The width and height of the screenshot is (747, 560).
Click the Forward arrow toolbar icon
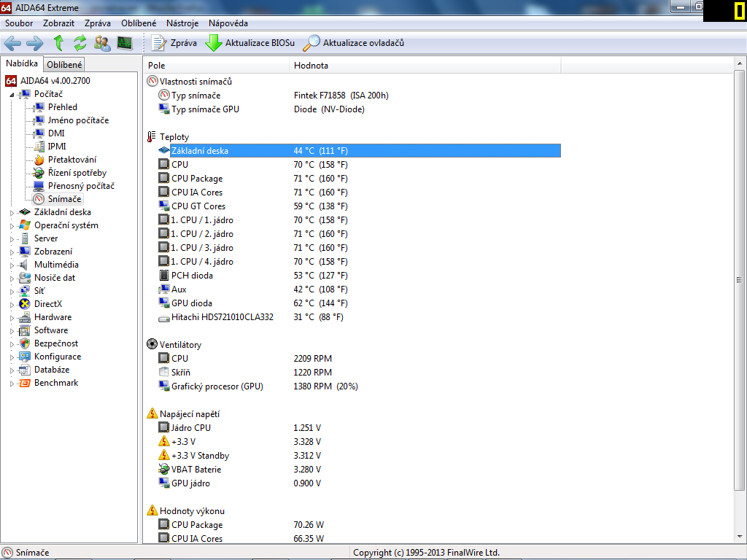35,43
